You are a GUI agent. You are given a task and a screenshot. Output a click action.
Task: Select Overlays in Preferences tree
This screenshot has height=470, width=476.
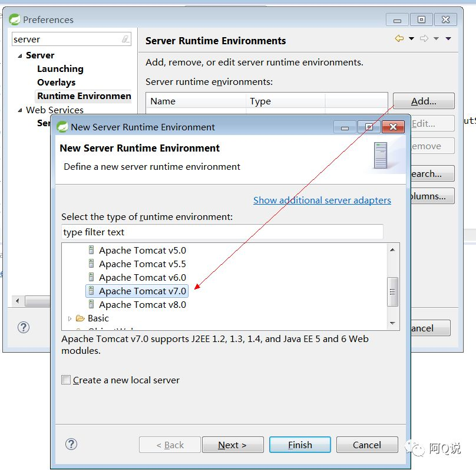(56, 83)
